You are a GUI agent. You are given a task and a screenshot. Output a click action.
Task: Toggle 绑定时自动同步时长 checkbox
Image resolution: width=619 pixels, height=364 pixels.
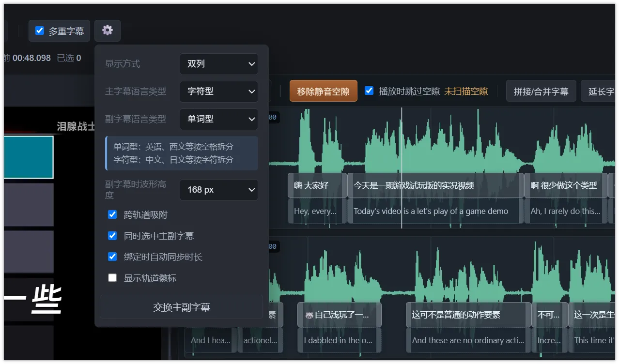pyautogui.click(x=112, y=257)
